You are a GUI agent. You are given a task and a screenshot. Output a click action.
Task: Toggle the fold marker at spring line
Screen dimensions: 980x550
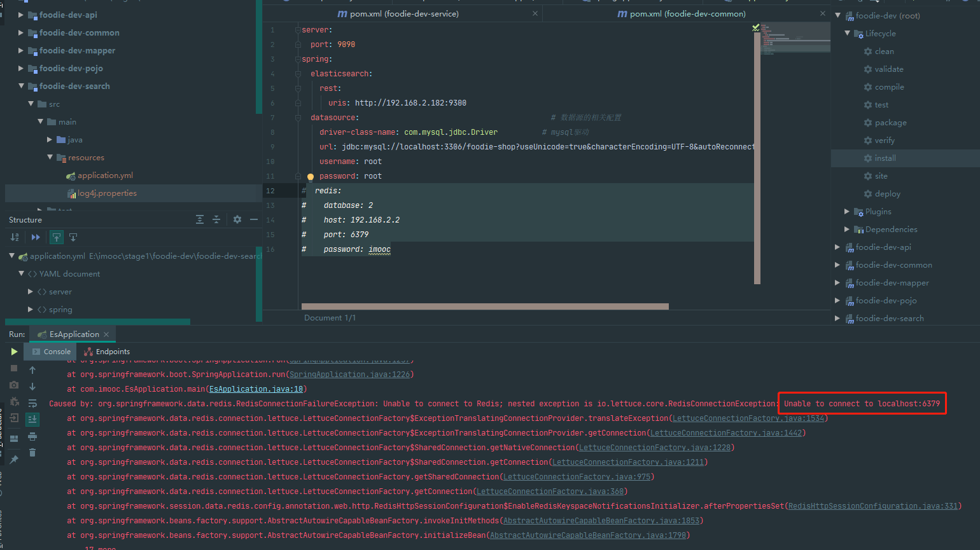(x=297, y=59)
